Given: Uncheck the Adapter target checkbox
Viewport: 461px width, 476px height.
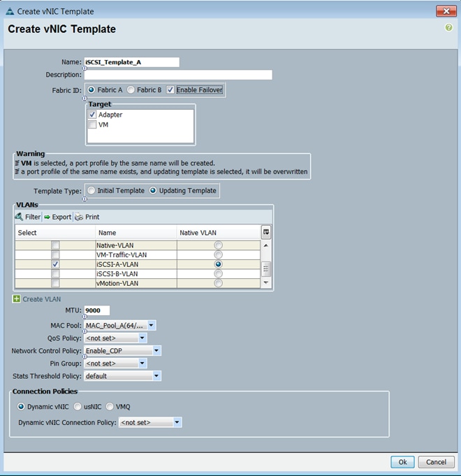Looking at the screenshot, I should coord(92,115).
